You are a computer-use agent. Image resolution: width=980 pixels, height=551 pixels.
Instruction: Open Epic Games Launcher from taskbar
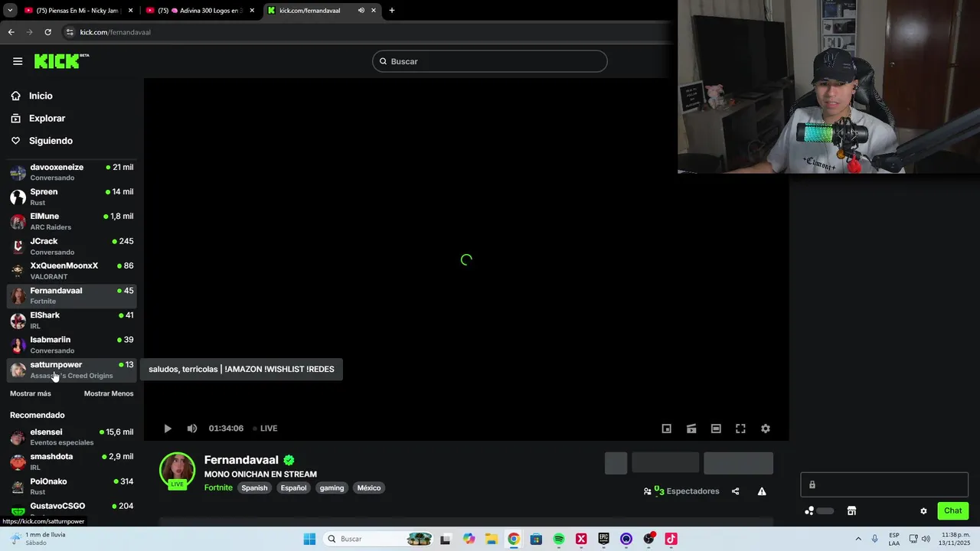click(x=603, y=539)
